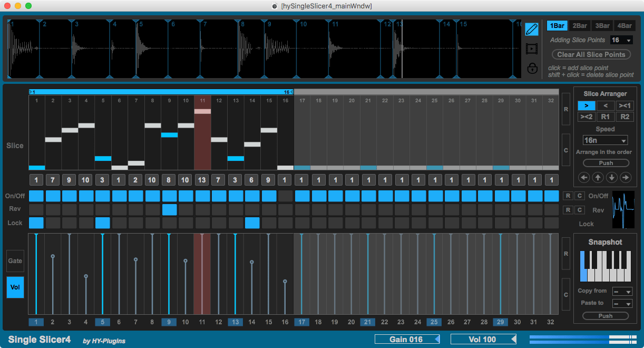The height and width of the screenshot is (348, 644).
Task: Switch to the 2Bar length tab
Action: click(x=580, y=26)
